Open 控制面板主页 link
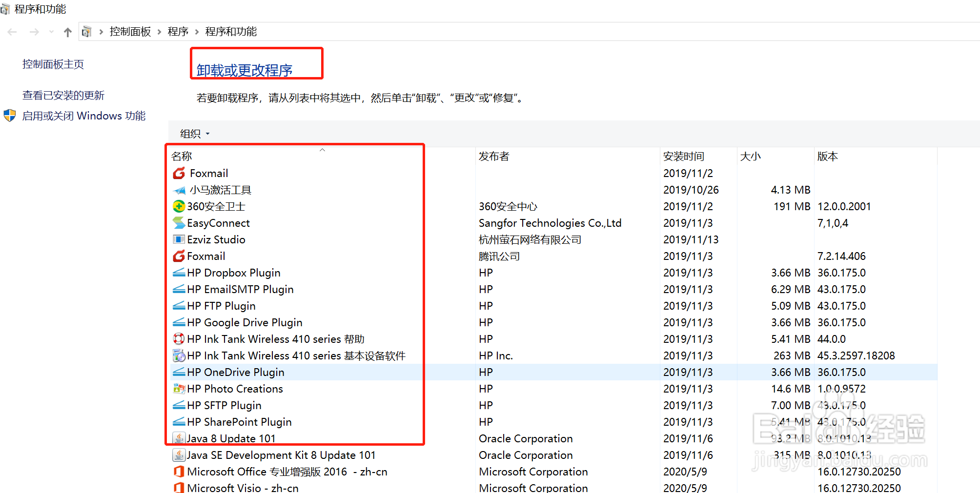 [x=53, y=64]
